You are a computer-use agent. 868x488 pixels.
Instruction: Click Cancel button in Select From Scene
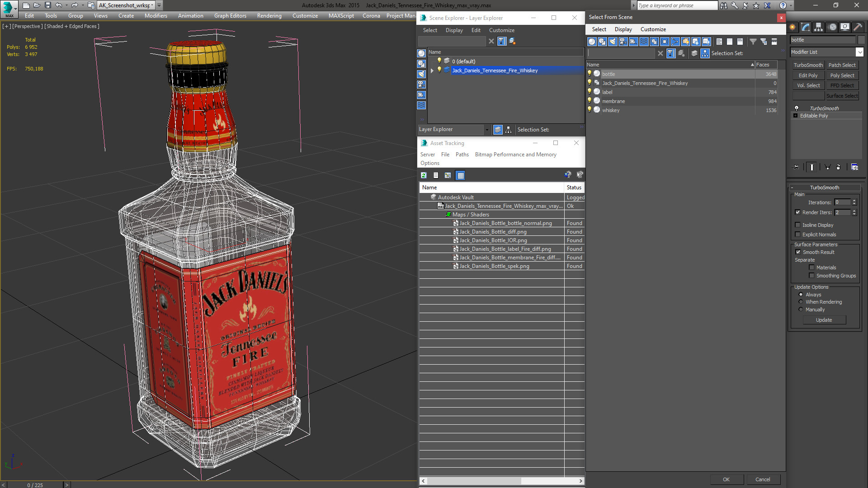pyautogui.click(x=763, y=479)
